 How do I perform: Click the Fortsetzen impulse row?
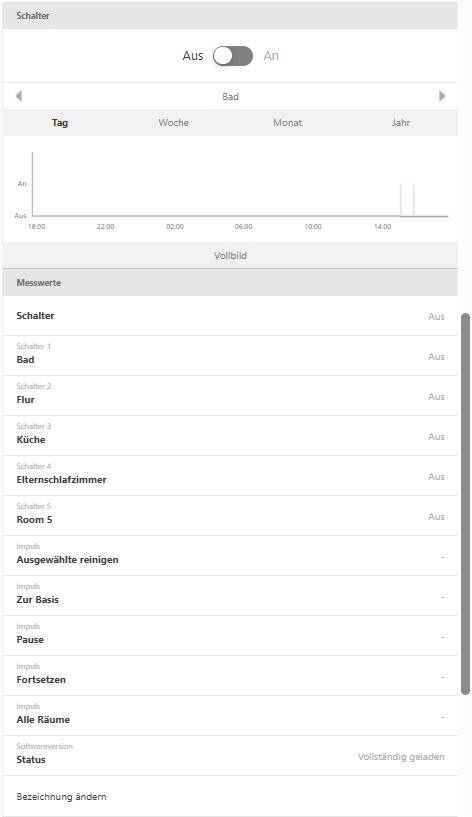click(x=230, y=676)
